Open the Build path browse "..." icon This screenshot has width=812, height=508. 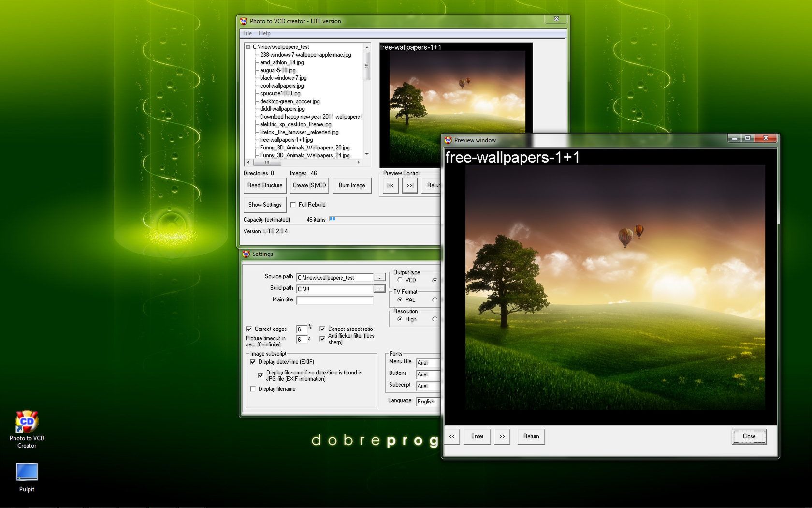(379, 289)
